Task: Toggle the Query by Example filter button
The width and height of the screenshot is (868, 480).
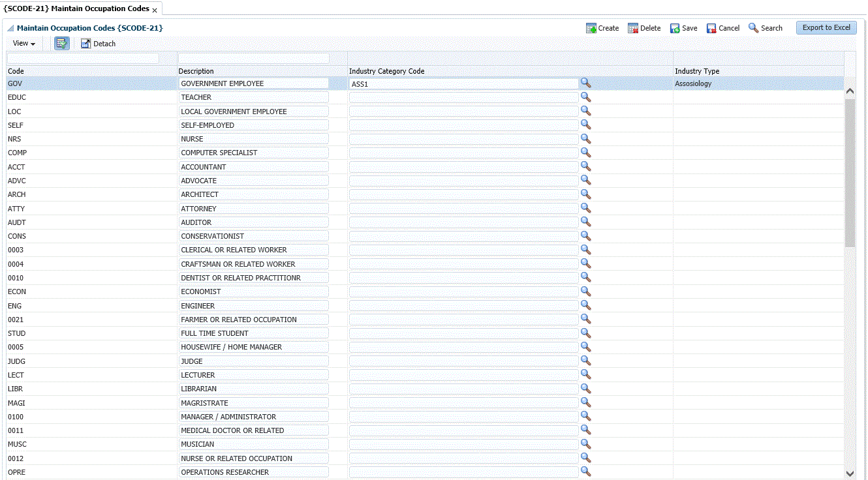Action: pos(62,44)
